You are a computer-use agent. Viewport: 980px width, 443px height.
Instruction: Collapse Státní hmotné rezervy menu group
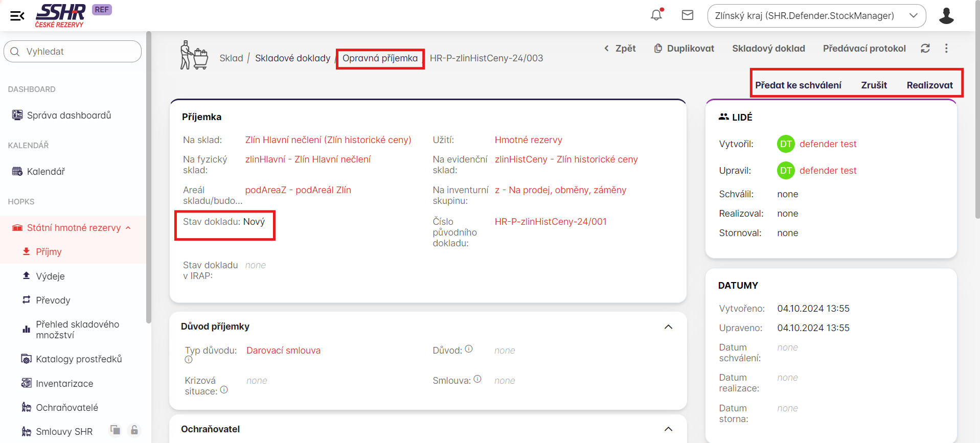pos(128,228)
